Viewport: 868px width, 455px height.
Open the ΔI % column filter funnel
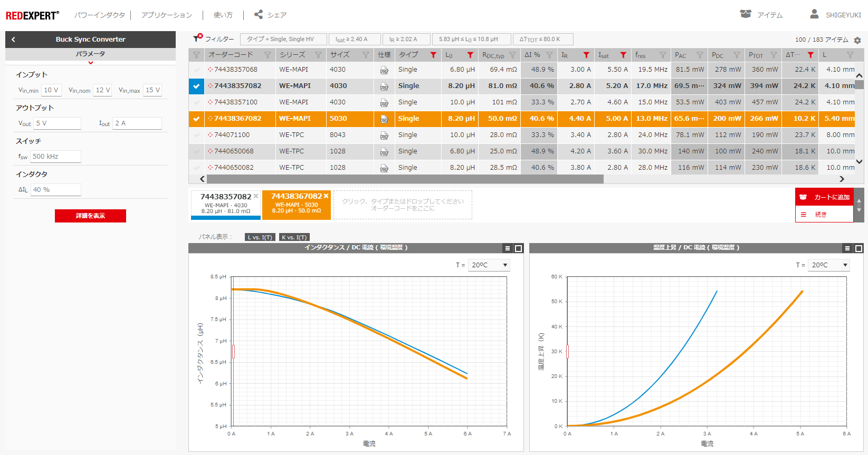(549, 55)
